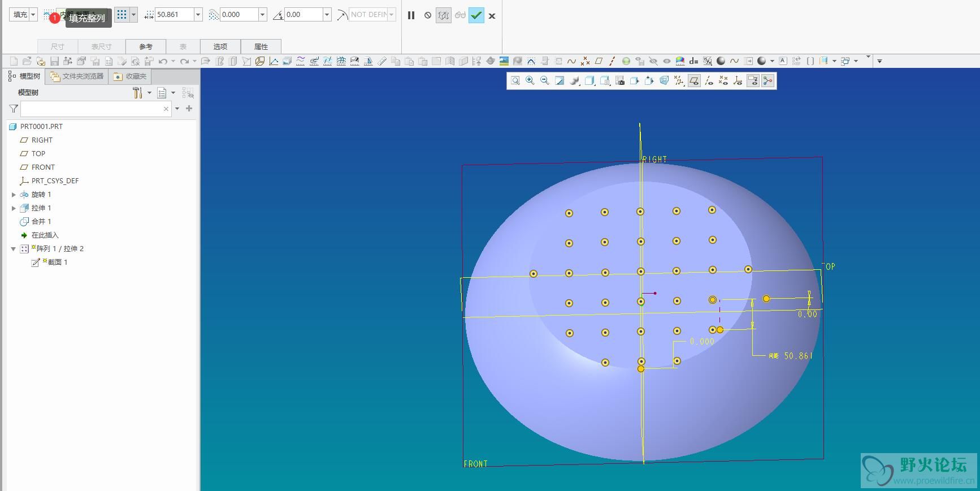The width and height of the screenshot is (980, 491).
Task: Open the 属性 tab
Action: point(261,46)
